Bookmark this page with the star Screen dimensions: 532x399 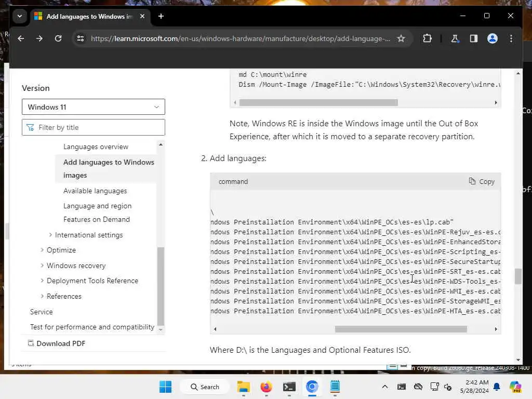[401, 38]
